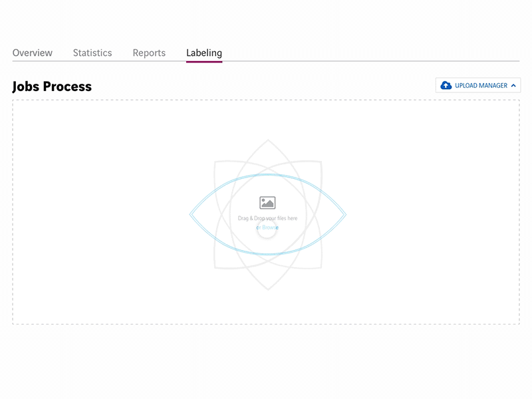Click the cloud upload icon
This screenshot has height=399, width=532.
[446, 86]
